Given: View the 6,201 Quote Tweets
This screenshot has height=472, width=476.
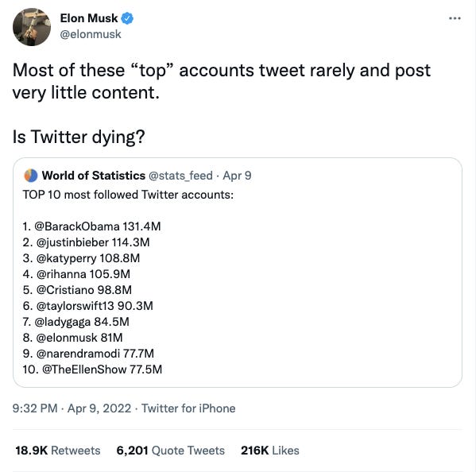Looking at the screenshot, I should [x=171, y=451].
